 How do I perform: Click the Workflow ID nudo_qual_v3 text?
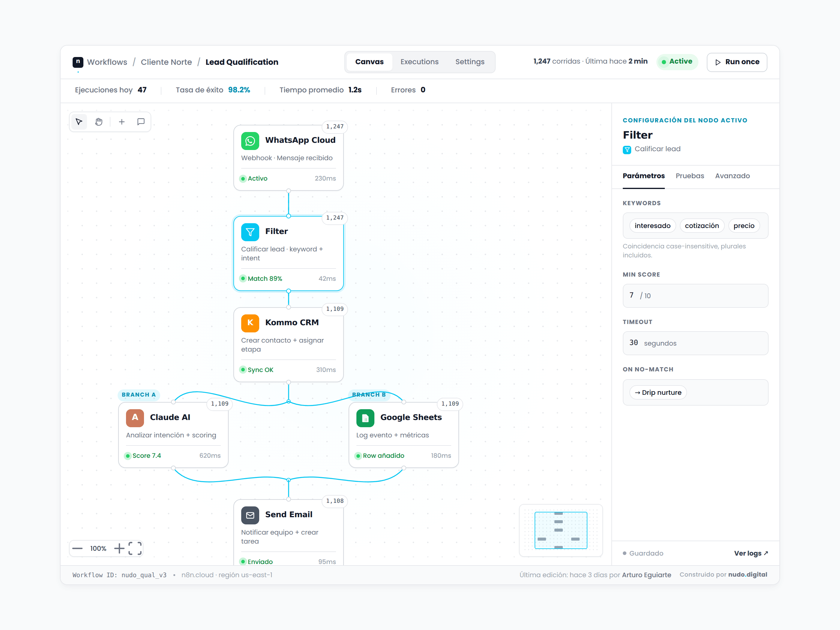tap(119, 575)
